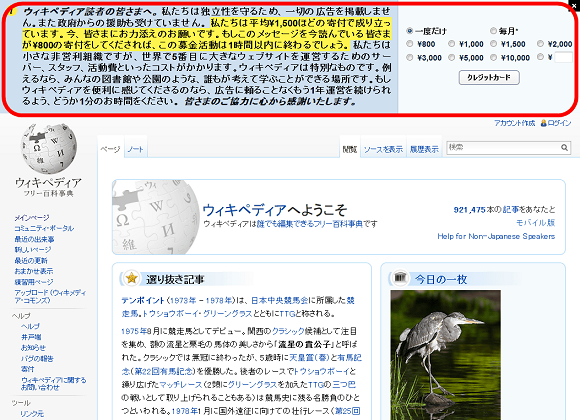The image size is (580, 420).
Task: Open the ノート tab
Action: tap(136, 149)
